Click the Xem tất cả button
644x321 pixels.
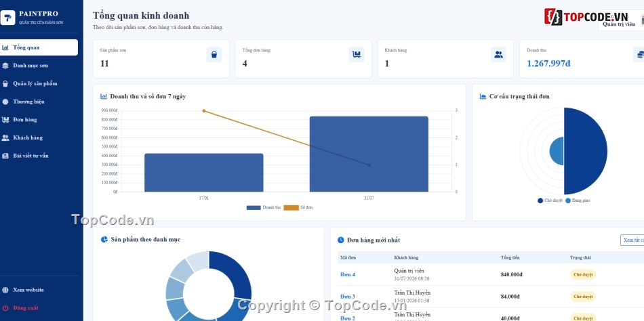coord(632,240)
